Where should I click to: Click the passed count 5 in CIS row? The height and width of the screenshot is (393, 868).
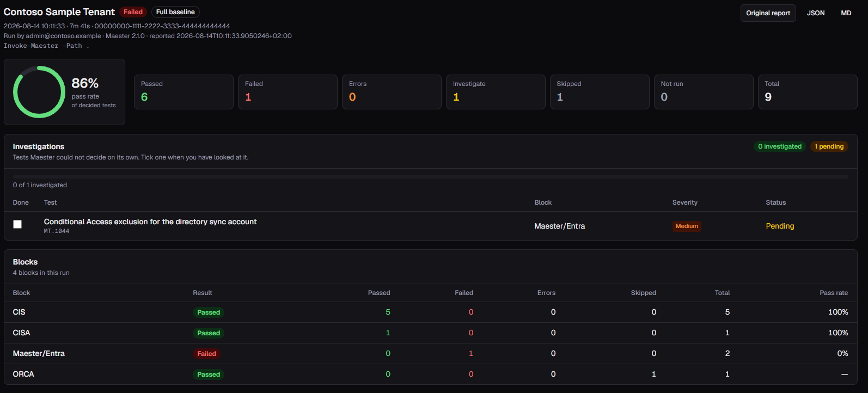(x=388, y=312)
